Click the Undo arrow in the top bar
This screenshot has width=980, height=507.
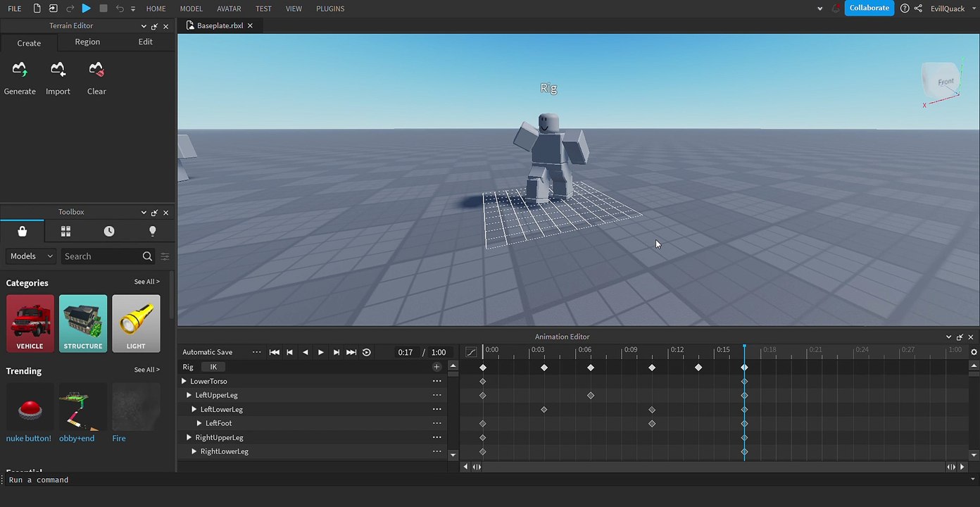[x=120, y=8]
